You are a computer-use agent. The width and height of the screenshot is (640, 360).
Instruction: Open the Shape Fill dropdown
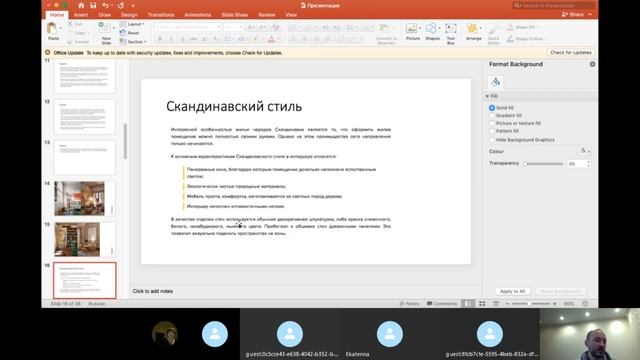(524, 27)
